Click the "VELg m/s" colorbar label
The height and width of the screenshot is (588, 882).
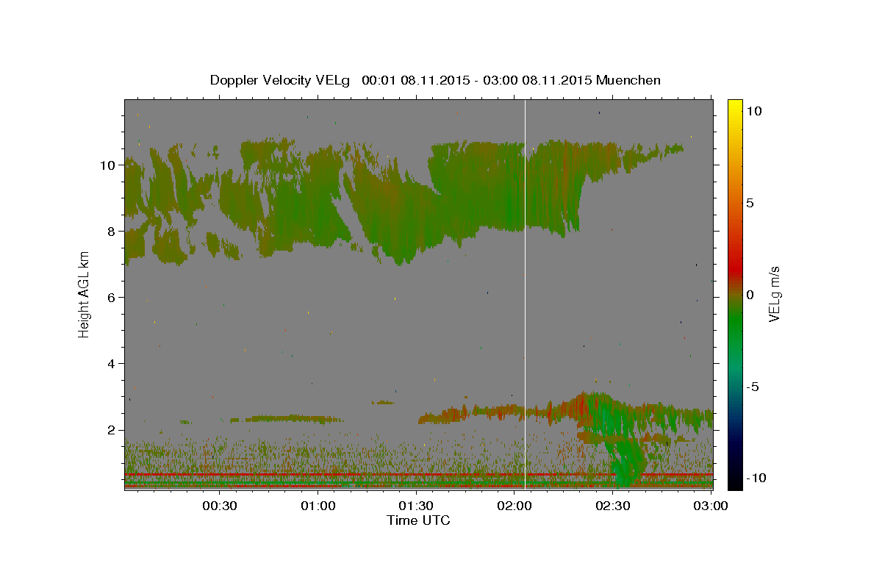coord(774,295)
